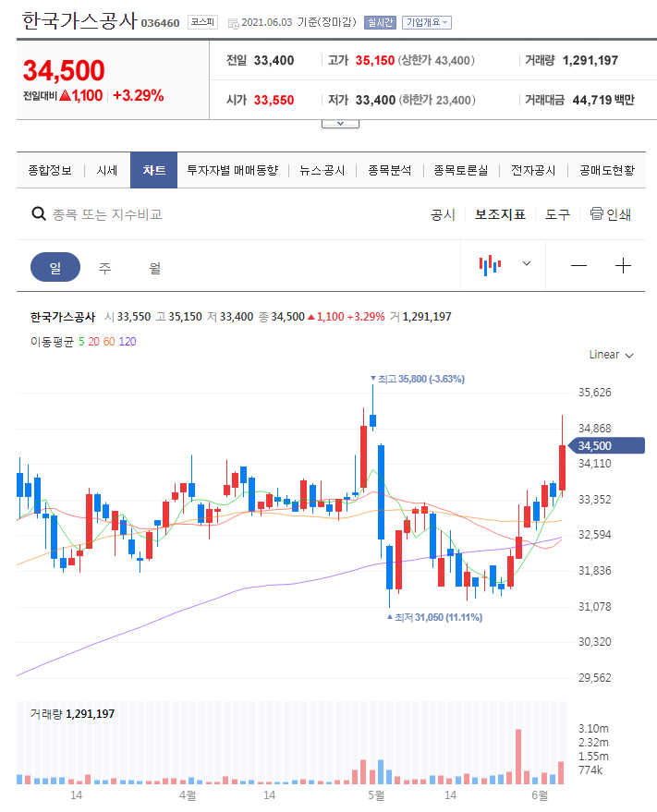The width and height of the screenshot is (657, 812).
Task: Click the search magnifier icon
Action: pyautogui.click(x=39, y=213)
